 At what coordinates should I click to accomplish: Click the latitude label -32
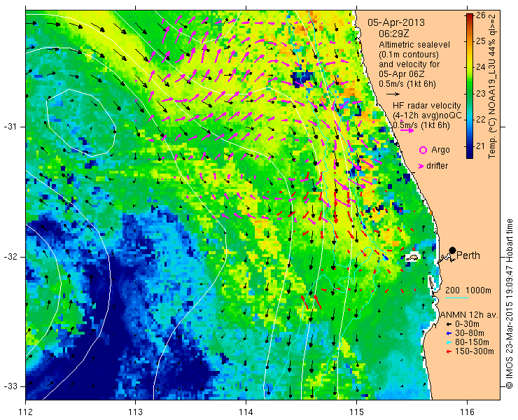point(10,257)
